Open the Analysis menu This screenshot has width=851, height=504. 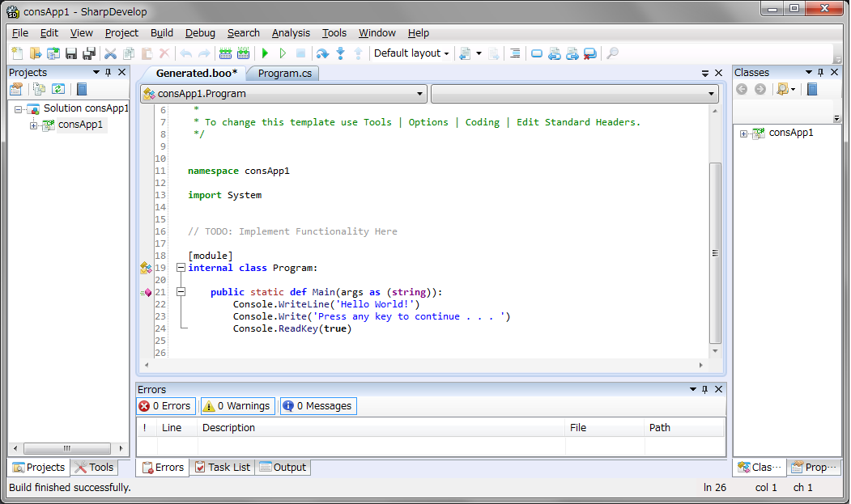(x=291, y=33)
